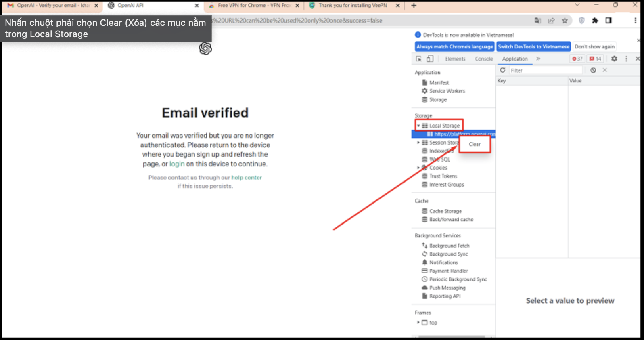Bookmark this page with star icon
644x340 pixels.
(x=565, y=21)
